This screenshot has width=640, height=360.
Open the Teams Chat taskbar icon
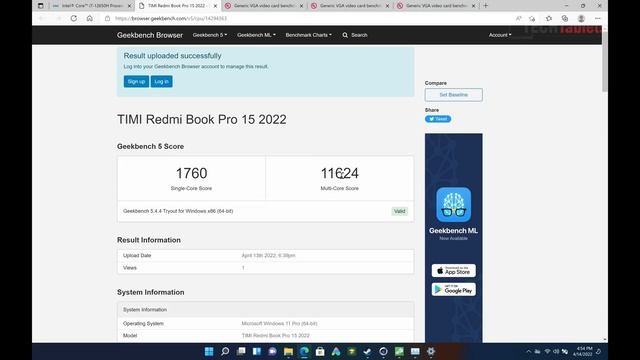tap(273, 351)
